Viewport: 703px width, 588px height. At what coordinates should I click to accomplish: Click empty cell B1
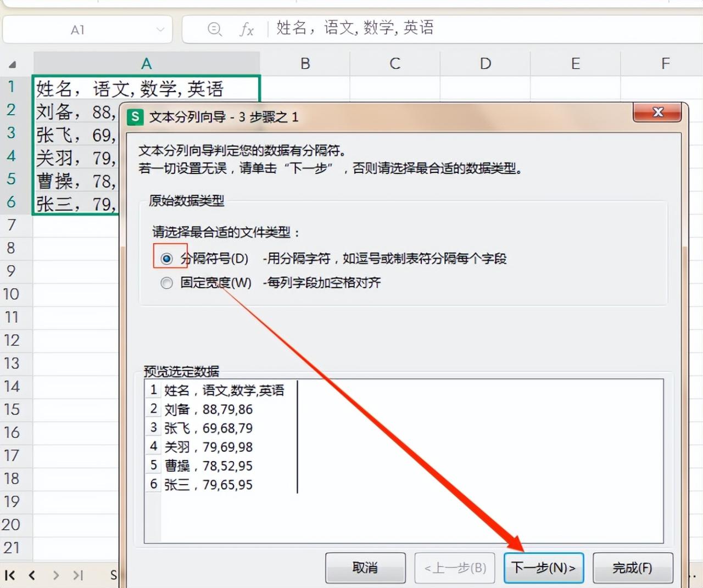coord(305,88)
